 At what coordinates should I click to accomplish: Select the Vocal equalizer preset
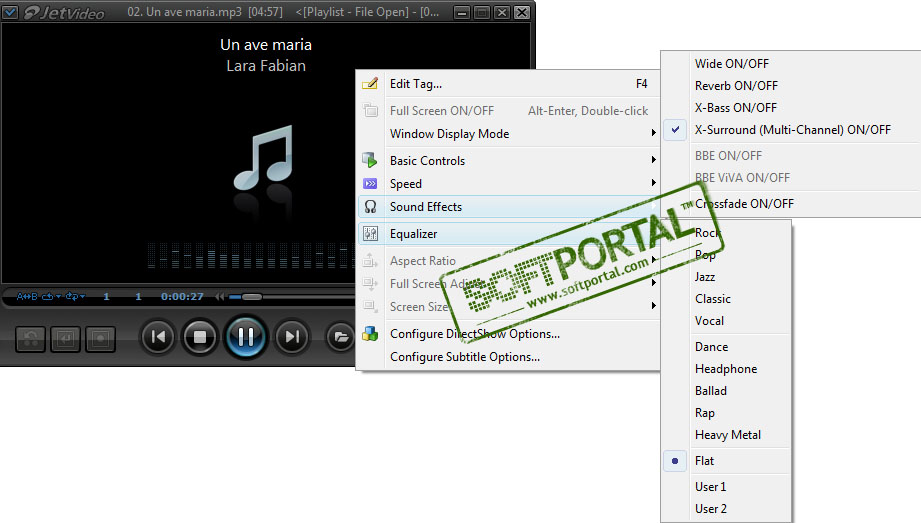[710, 321]
